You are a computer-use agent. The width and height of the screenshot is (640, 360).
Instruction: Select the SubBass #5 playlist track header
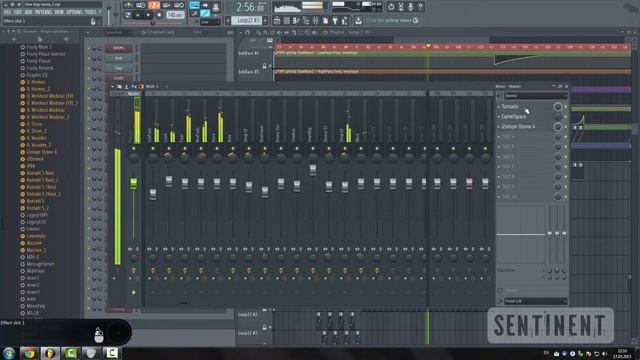(249, 72)
